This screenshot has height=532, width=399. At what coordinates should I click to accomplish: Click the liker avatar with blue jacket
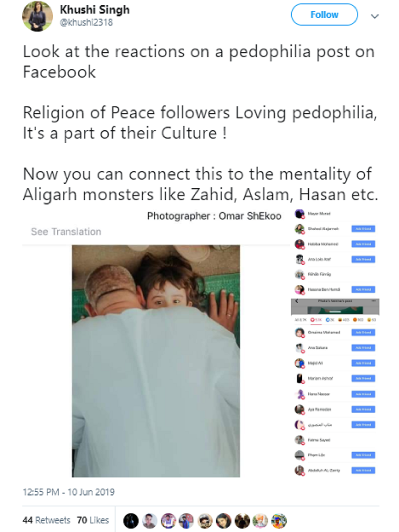coord(186,521)
